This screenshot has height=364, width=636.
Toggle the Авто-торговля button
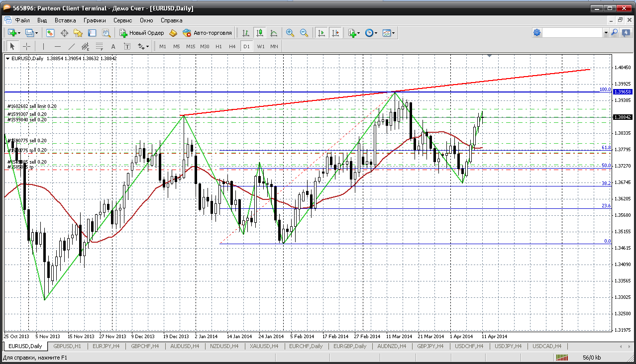point(208,33)
